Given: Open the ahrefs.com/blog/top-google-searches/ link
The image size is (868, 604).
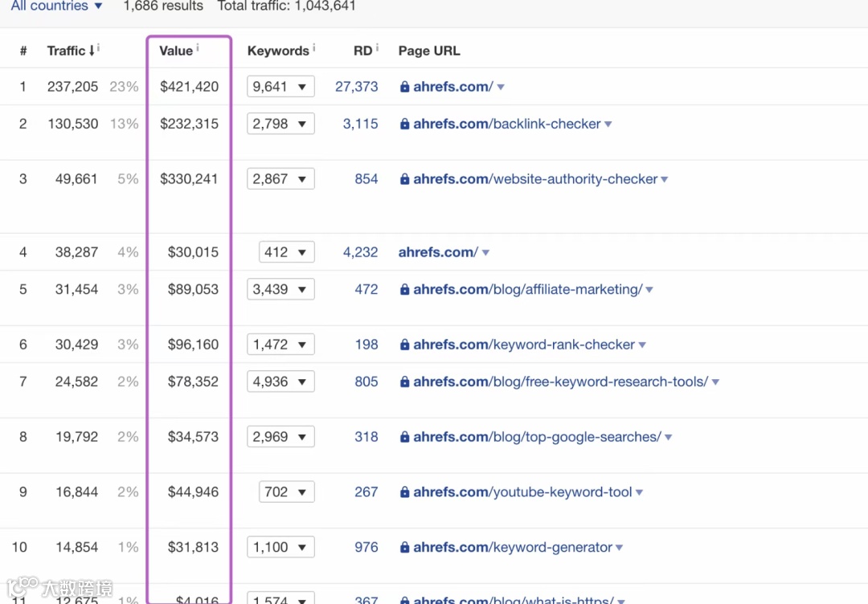Looking at the screenshot, I should [537, 438].
